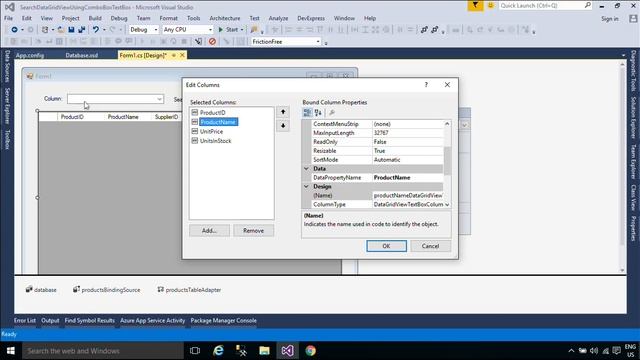The image size is (640, 360).
Task: Click help question mark in Edit Columns
Action: tap(426, 85)
